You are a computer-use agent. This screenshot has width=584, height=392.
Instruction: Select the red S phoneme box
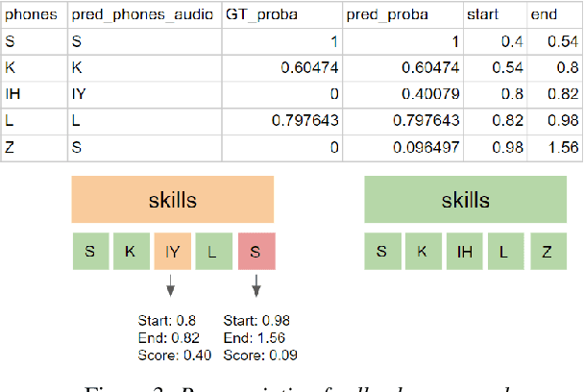[256, 252]
